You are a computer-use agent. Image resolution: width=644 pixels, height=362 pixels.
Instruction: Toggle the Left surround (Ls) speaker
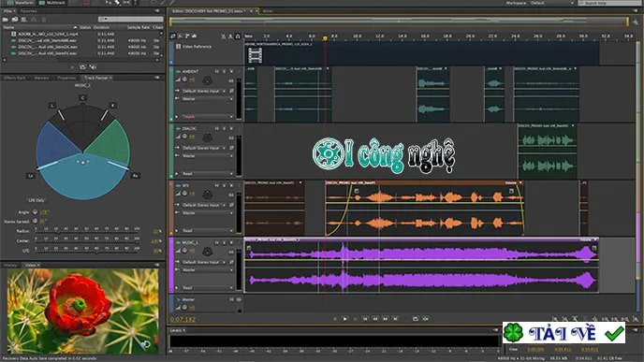coord(30,176)
